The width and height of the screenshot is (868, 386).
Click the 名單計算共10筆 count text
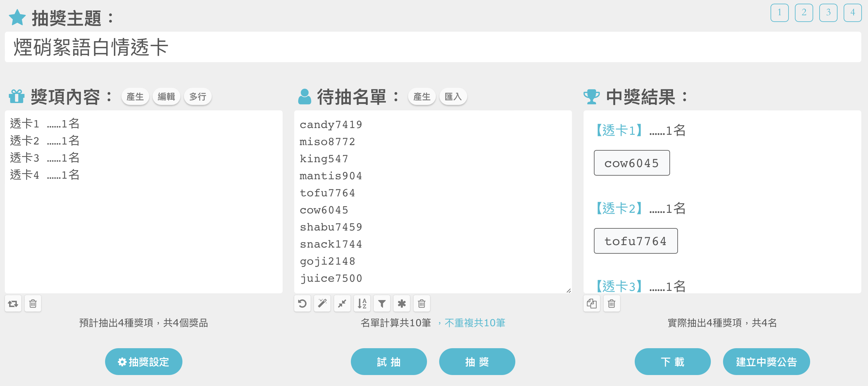pos(396,323)
